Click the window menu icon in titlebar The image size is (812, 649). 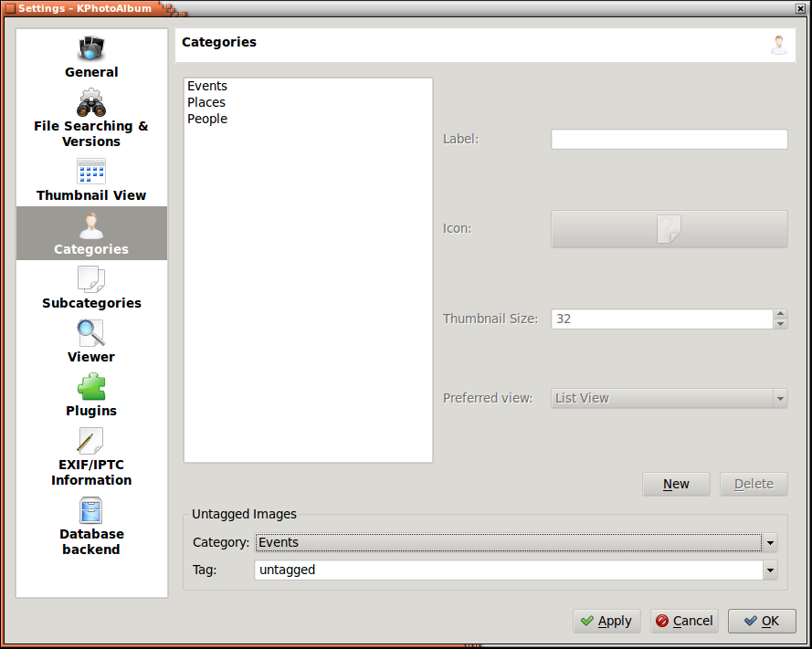10,8
